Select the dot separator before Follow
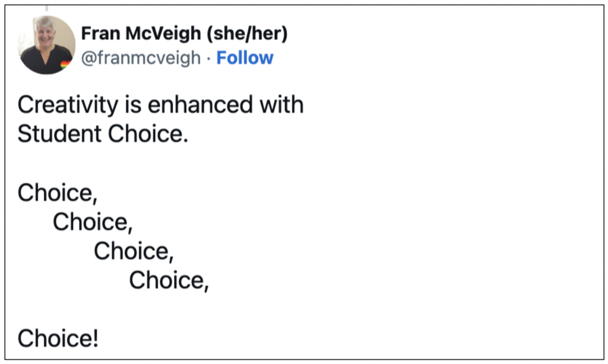Image resolution: width=608 pixels, height=364 pixels. [x=208, y=59]
